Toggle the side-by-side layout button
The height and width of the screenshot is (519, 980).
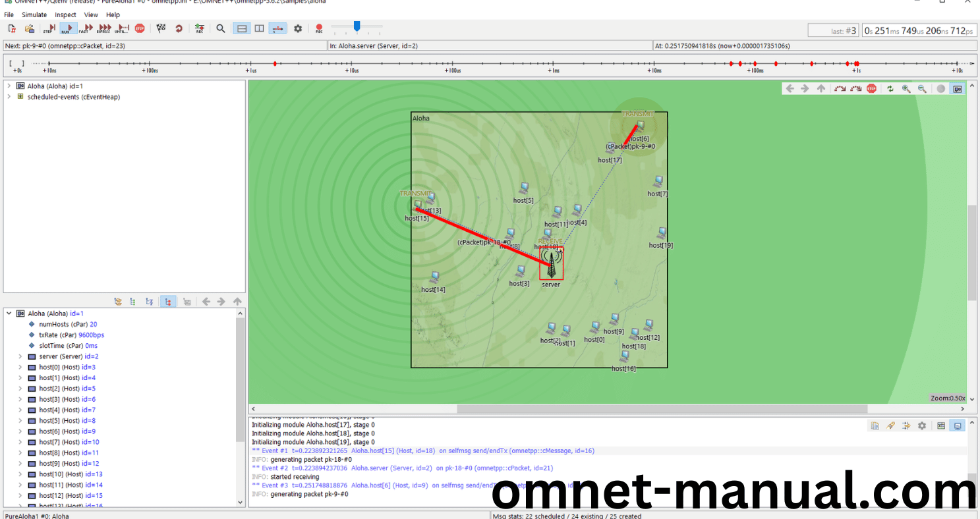click(260, 28)
